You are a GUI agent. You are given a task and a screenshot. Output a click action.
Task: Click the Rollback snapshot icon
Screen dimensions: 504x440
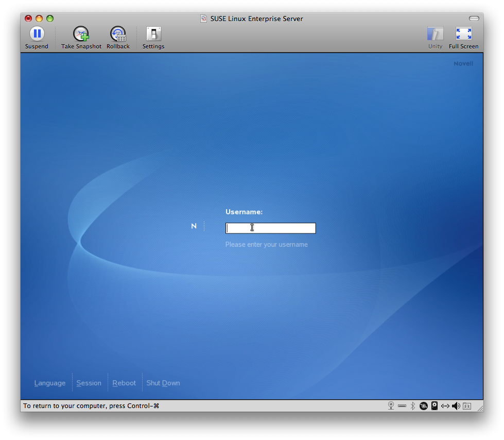pyautogui.click(x=118, y=34)
